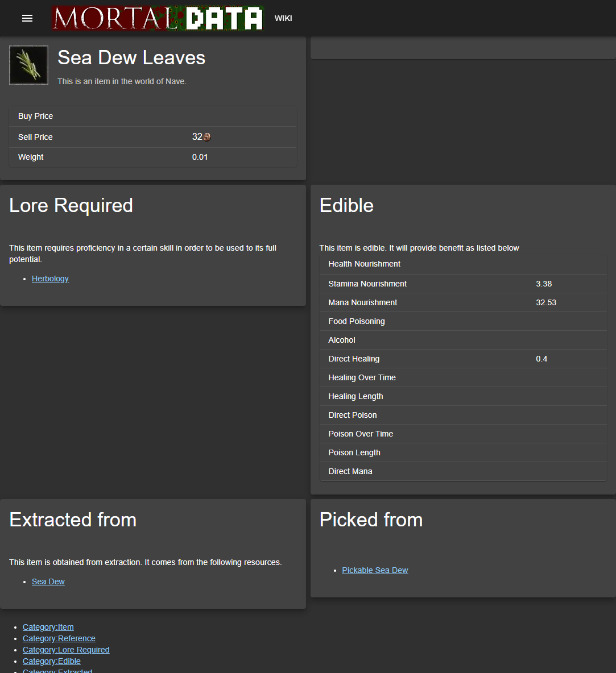Open Category:Extracted link at bottom
This screenshot has width=616, height=673.
click(x=57, y=671)
